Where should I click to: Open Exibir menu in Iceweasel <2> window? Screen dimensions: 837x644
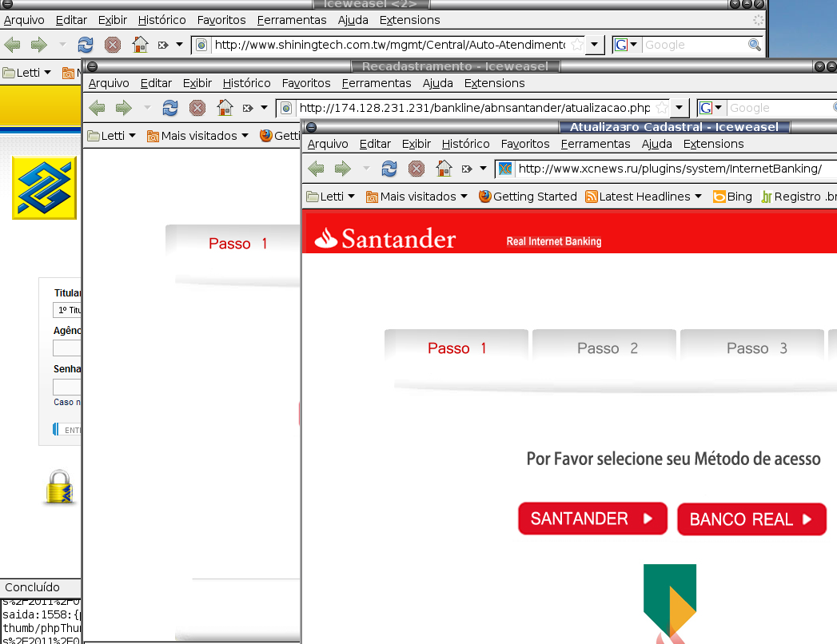[113, 20]
